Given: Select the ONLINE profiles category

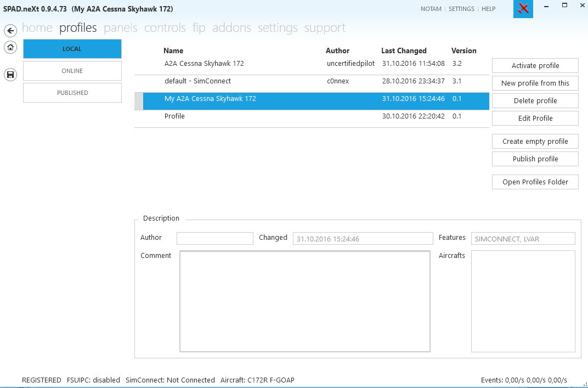Looking at the screenshot, I should (72, 71).
